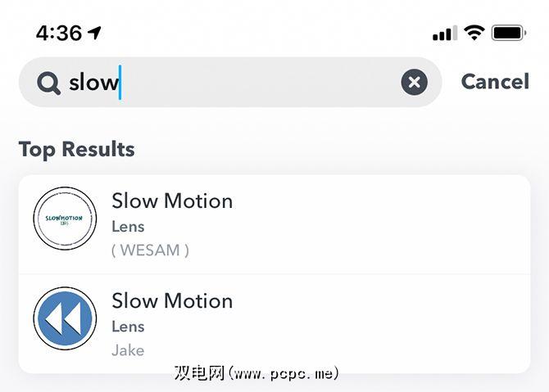Screen dimensions: 549x392
Task: Tap the location arrow icon beside the time
Action: [x=95, y=33]
